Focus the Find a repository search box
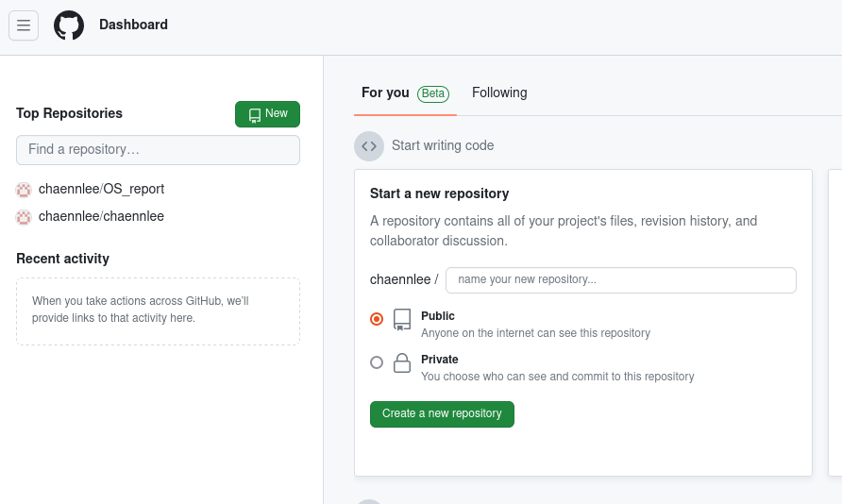 tap(158, 150)
